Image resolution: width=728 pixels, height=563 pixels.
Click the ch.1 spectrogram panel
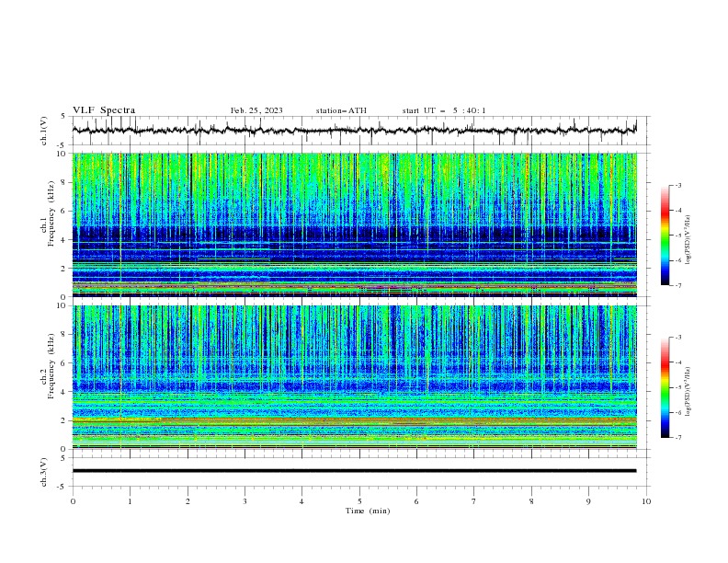click(355, 224)
